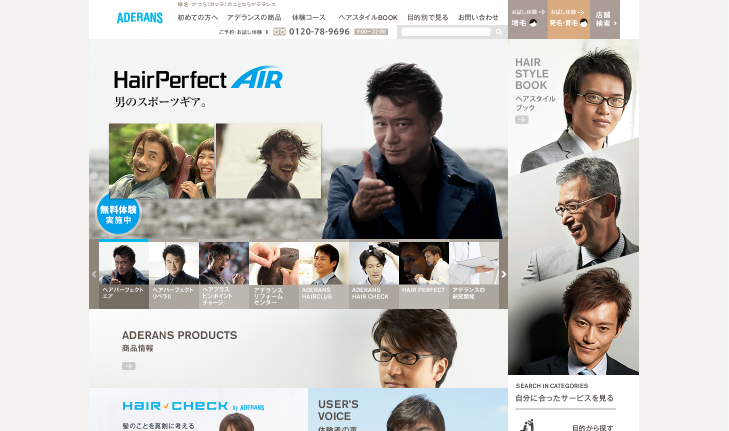
Task: Click the Hair Style Book arrow icon
Action: (x=522, y=120)
